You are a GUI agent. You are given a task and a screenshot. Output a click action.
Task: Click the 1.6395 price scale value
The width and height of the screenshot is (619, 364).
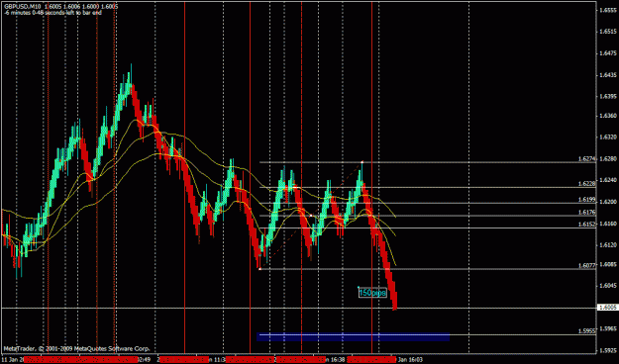coord(608,97)
